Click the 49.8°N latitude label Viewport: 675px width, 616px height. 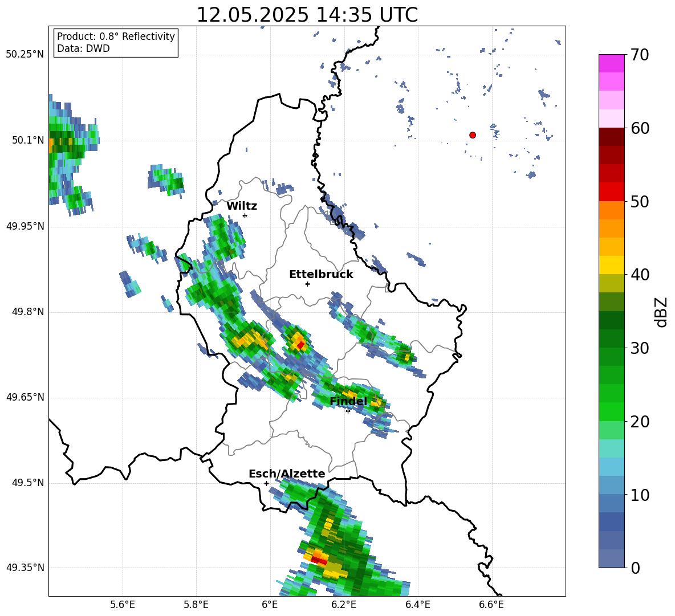pyautogui.click(x=28, y=312)
